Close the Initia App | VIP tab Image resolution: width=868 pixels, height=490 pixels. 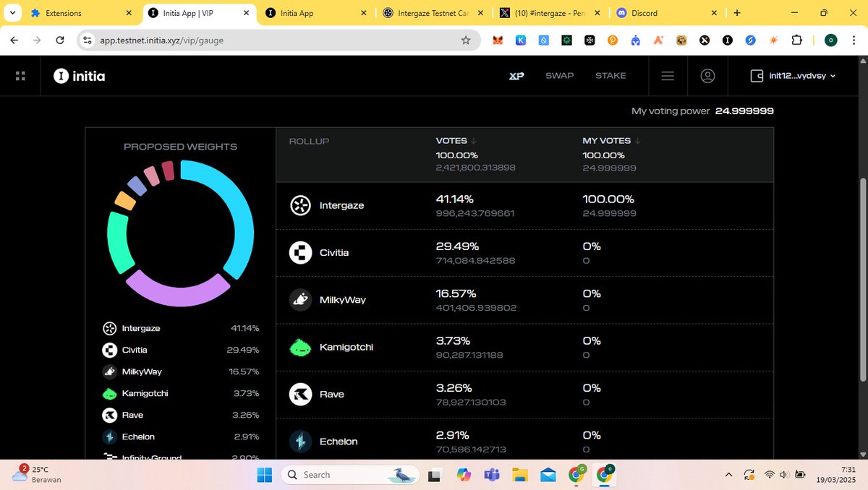pyautogui.click(x=246, y=13)
